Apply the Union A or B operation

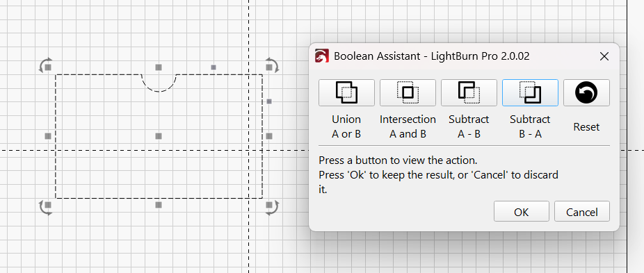(x=346, y=93)
